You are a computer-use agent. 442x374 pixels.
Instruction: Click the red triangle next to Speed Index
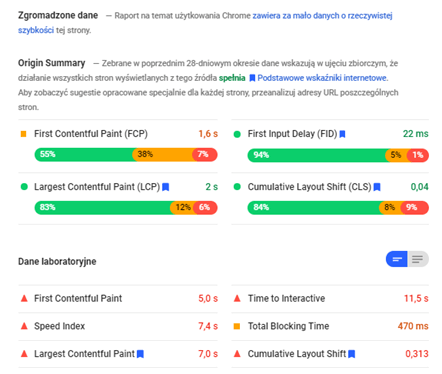pyautogui.click(x=24, y=326)
